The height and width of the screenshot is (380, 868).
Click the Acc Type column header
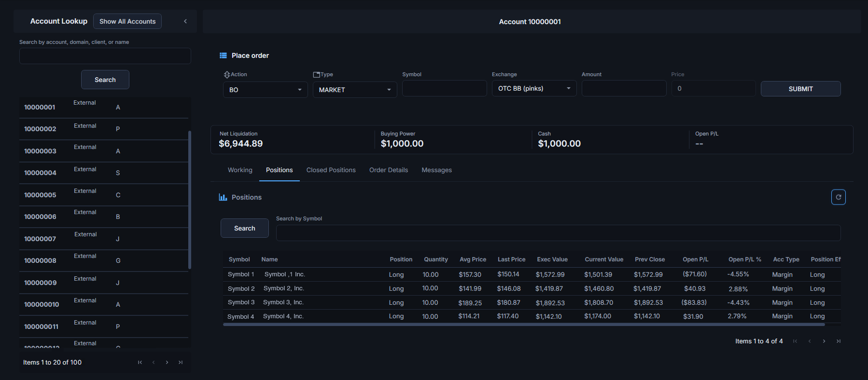[786, 259]
